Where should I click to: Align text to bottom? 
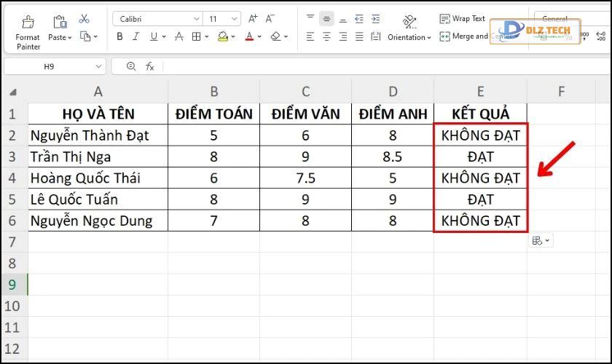342,19
